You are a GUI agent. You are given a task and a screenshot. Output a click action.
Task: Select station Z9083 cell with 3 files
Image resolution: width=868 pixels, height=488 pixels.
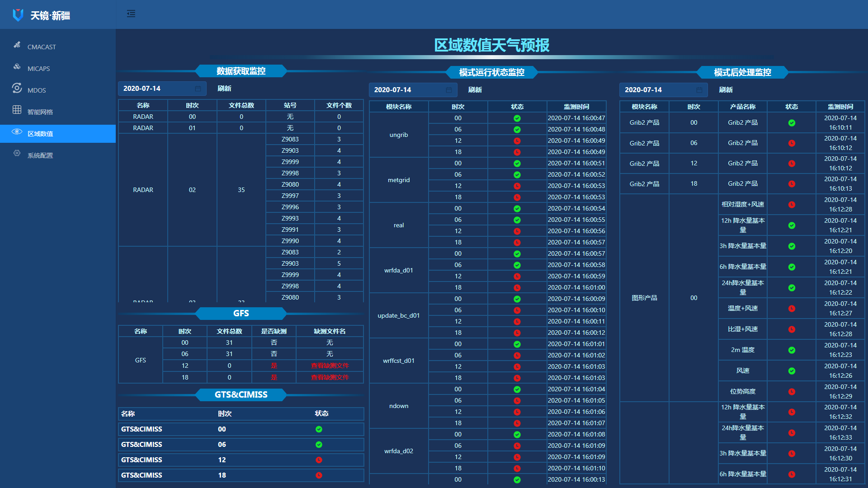pos(290,139)
